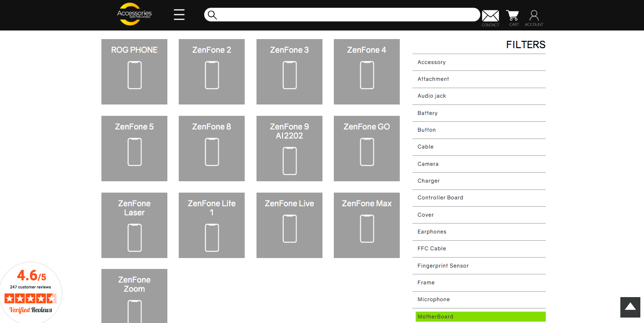Click inside the search input field
Image resolution: width=644 pixels, height=323 pixels.
(342, 15)
